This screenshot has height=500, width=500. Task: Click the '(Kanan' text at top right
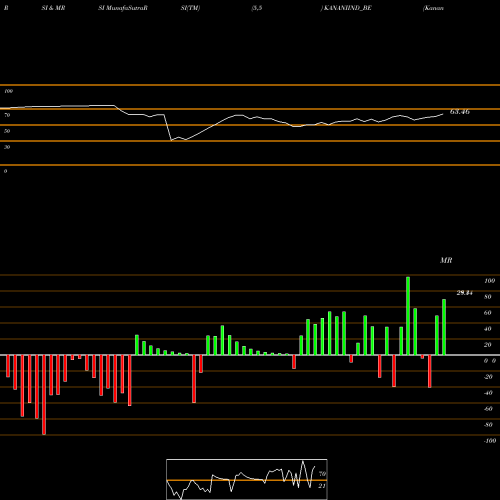point(433,8)
